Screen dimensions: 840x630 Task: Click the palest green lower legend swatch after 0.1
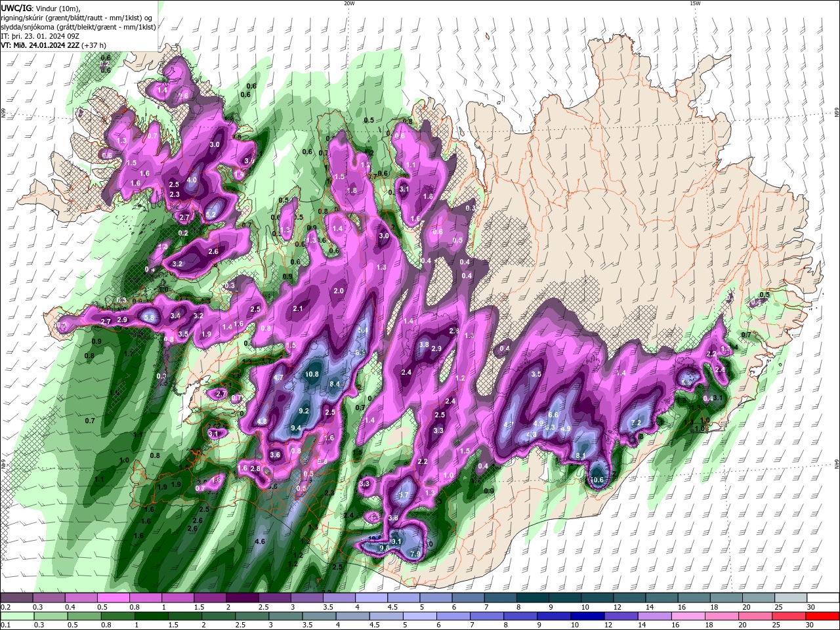17,616
